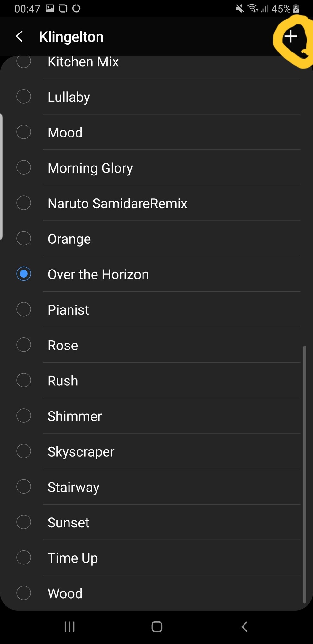Go back using the header arrow
Viewport: 313px width, 644px height.
pos(19,36)
